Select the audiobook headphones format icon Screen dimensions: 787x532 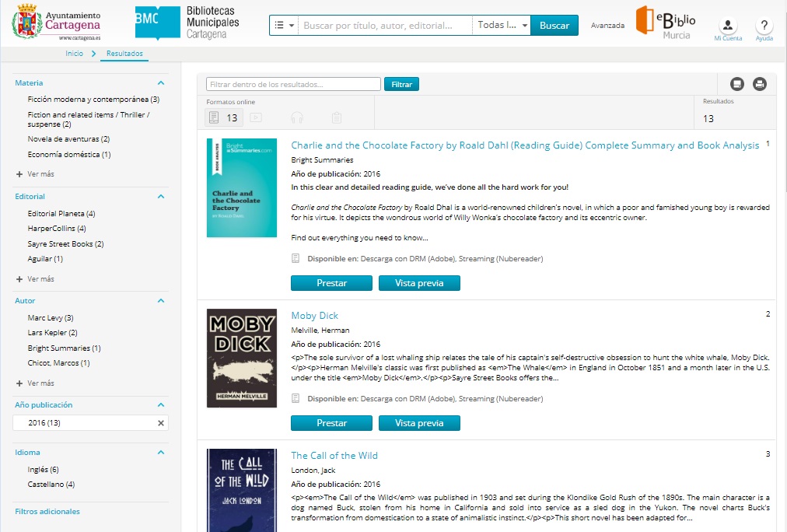coord(296,118)
